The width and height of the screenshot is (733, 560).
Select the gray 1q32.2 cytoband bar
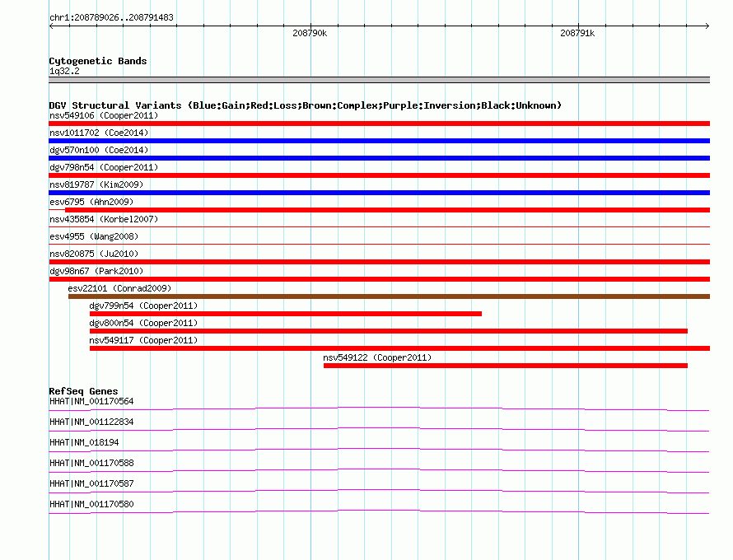(x=379, y=80)
